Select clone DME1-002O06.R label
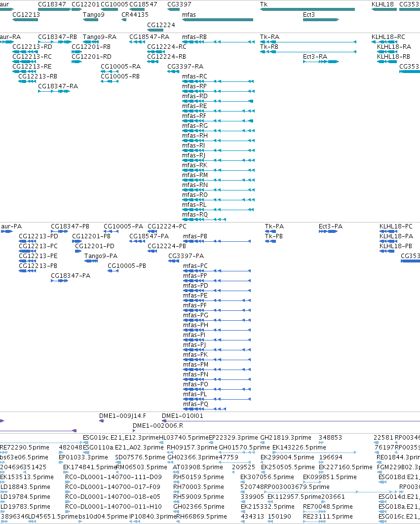Image resolution: width=420 pixels, height=524 pixels. click(158, 426)
